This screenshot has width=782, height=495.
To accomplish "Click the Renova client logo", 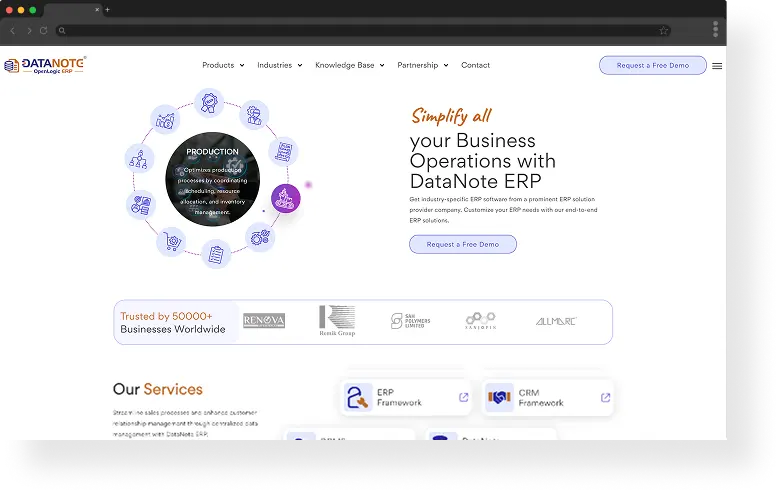I will click(x=264, y=321).
